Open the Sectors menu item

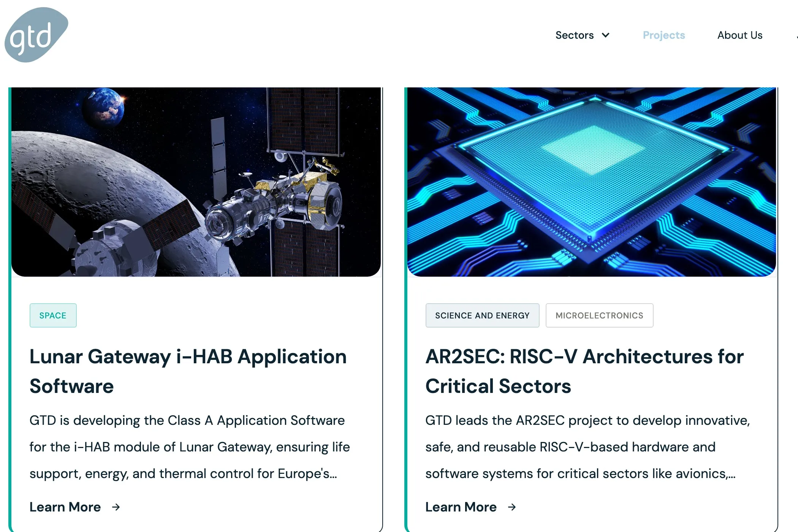coord(574,35)
